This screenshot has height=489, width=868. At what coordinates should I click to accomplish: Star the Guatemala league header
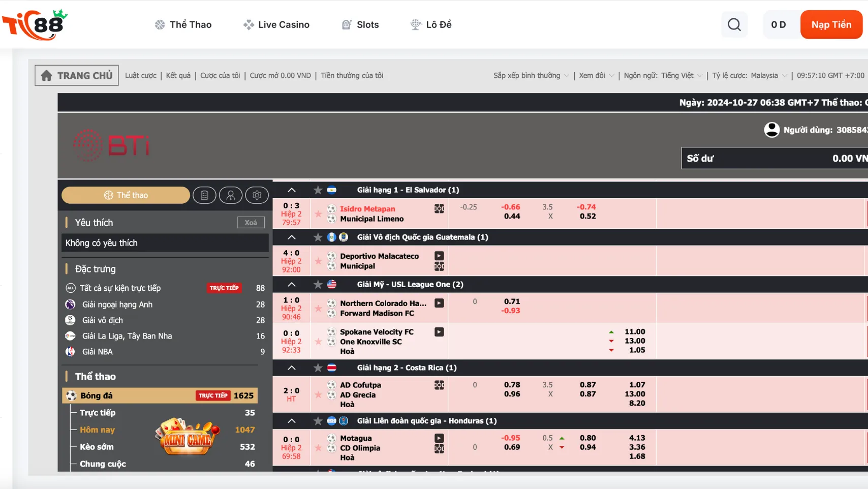318,237
